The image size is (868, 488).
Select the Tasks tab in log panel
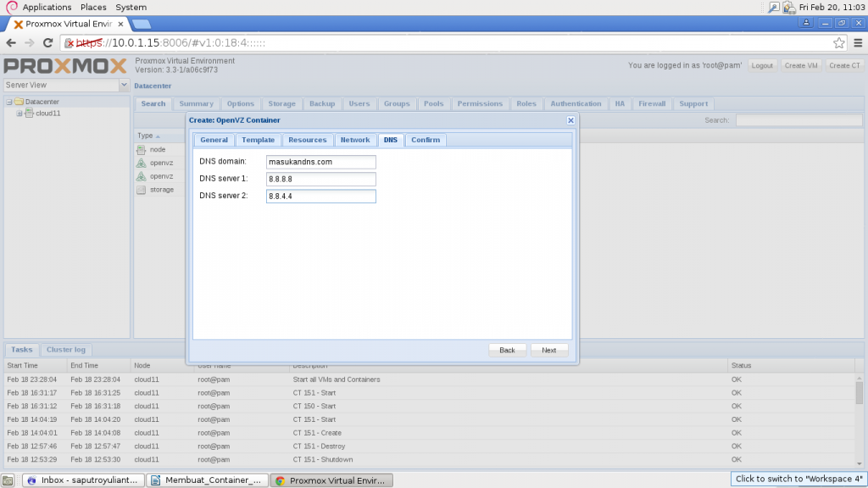[x=21, y=350]
